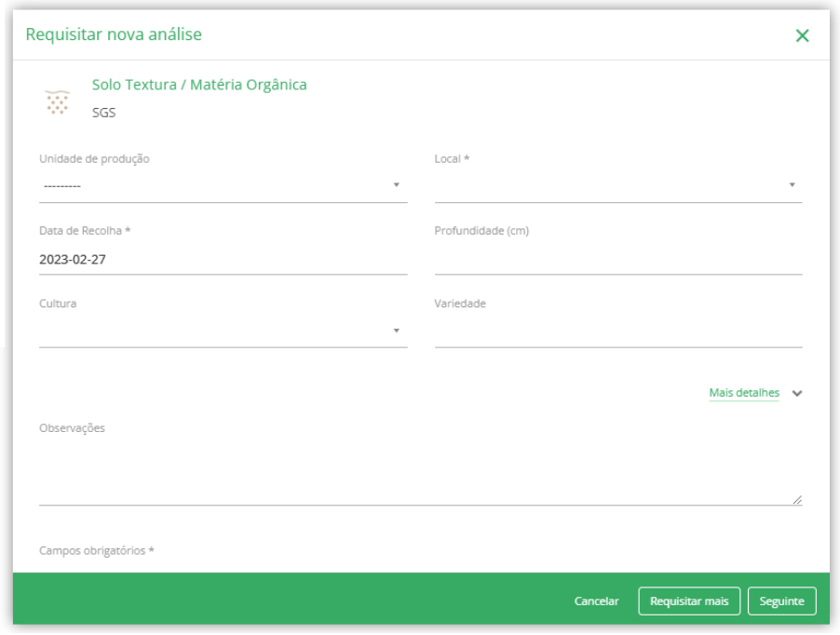
Task: Select the Unidade de produção combo box
Action: pyautogui.click(x=223, y=187)
